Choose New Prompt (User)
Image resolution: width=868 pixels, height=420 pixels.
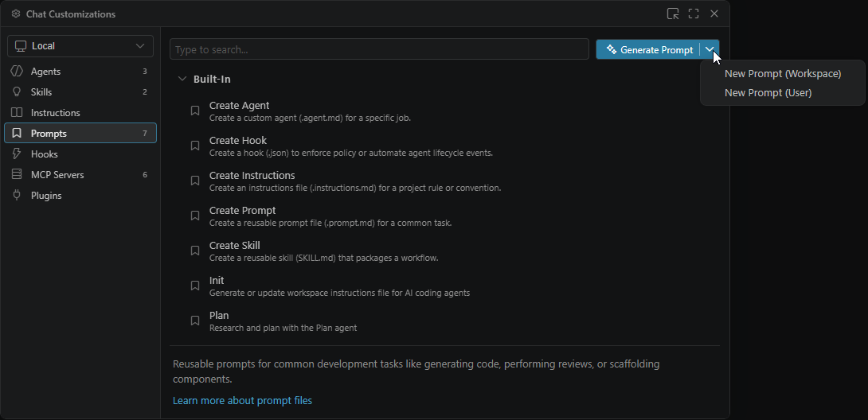(x=768, y=93)
